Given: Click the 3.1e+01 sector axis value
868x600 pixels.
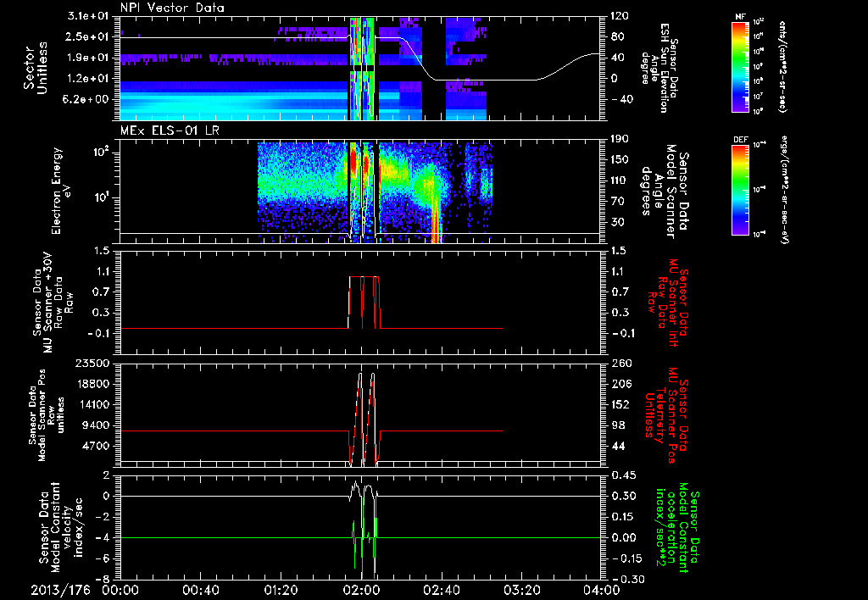Looking at the screenshot, I should pos(90,16).
